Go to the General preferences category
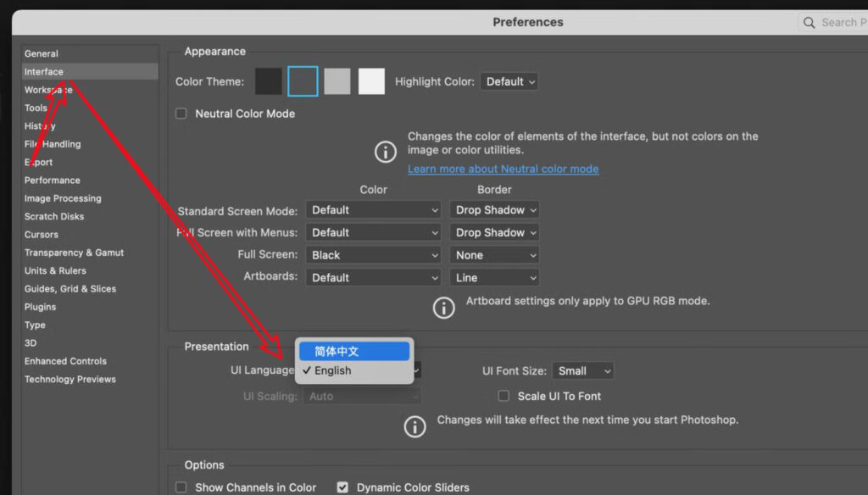Screen dimensions: 868x495 41,53
